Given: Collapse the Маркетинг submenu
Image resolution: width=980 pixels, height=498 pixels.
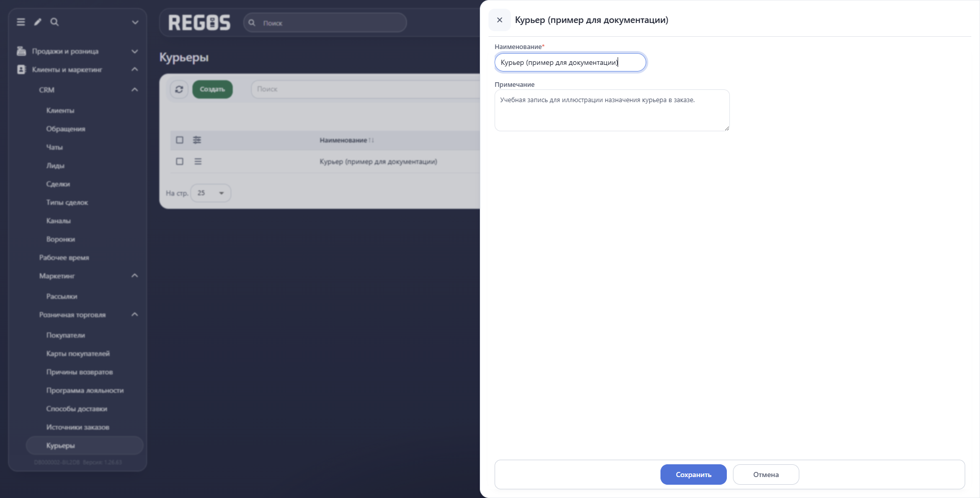Looking at the screenshot, I should click(x=135, y=276).
